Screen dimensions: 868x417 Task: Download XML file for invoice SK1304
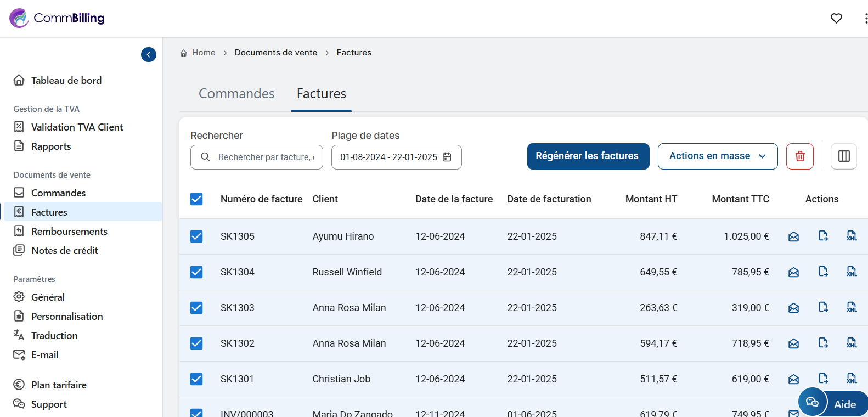852,272
